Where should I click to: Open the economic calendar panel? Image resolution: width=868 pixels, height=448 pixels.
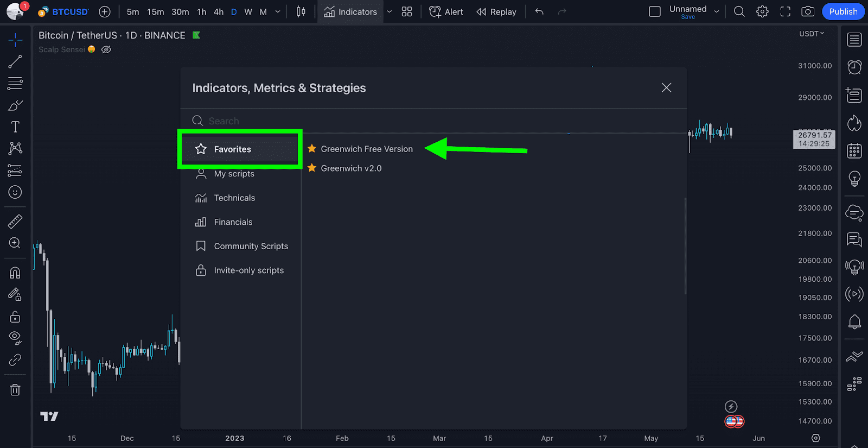point(854,150)
